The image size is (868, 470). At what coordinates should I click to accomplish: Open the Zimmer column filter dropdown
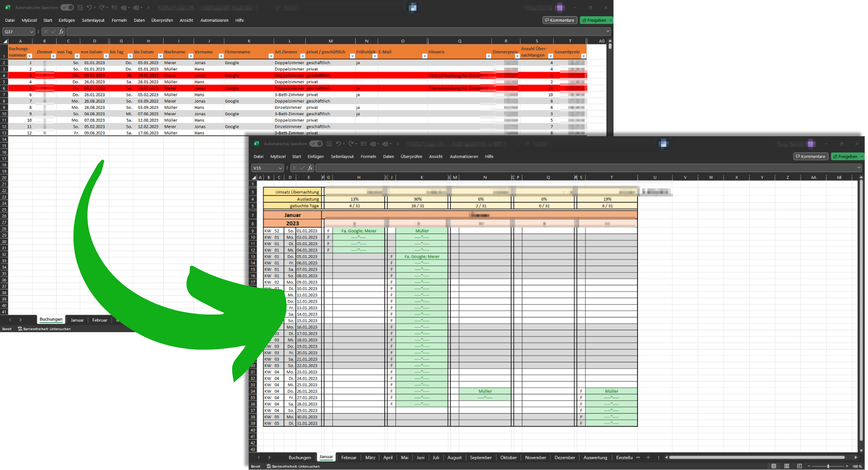click(53, 56)
